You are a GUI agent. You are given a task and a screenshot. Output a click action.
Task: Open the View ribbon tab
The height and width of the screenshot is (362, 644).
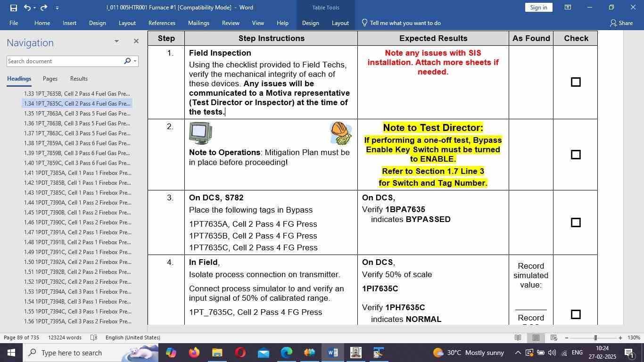(258, 23)
